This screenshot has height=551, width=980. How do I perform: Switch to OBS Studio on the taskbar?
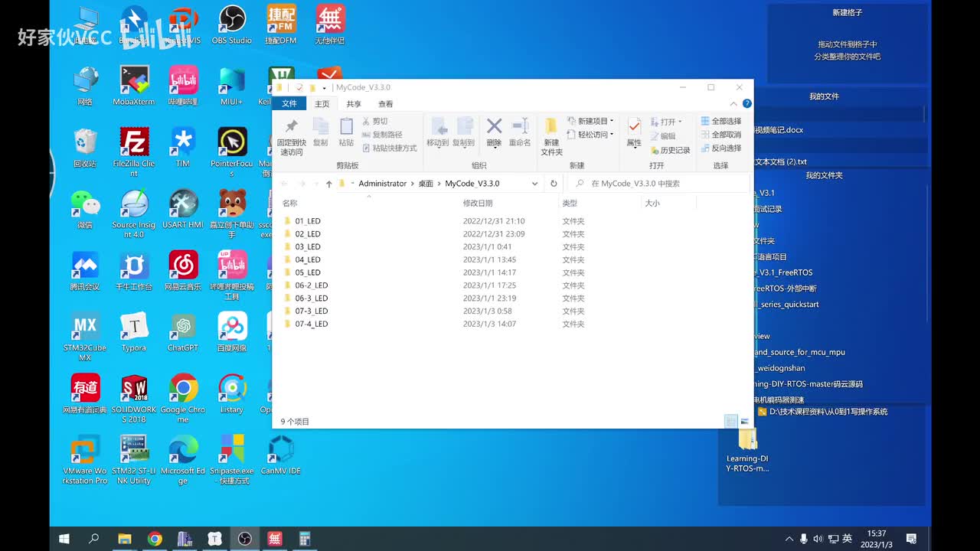click(244, 539)
